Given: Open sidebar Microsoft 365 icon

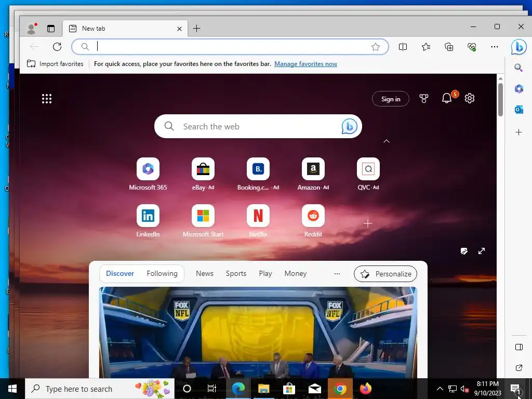Looking at the screenshot, I should (519, 89).
